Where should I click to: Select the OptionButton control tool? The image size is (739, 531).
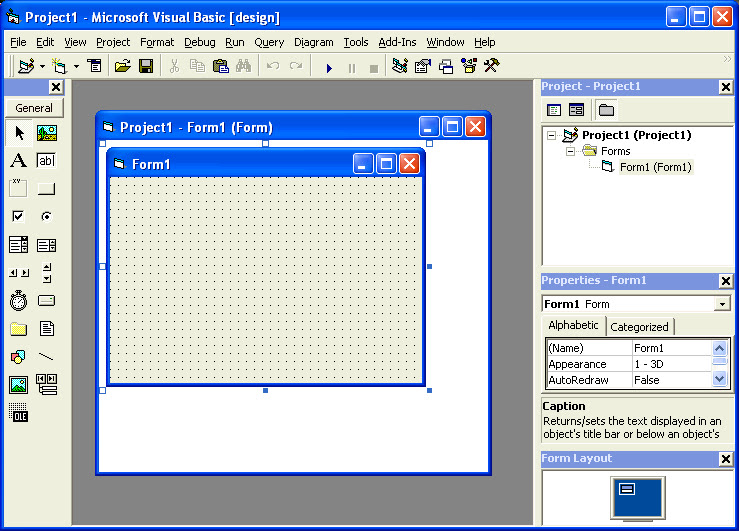pyautogui.click(x=47, y=216)
